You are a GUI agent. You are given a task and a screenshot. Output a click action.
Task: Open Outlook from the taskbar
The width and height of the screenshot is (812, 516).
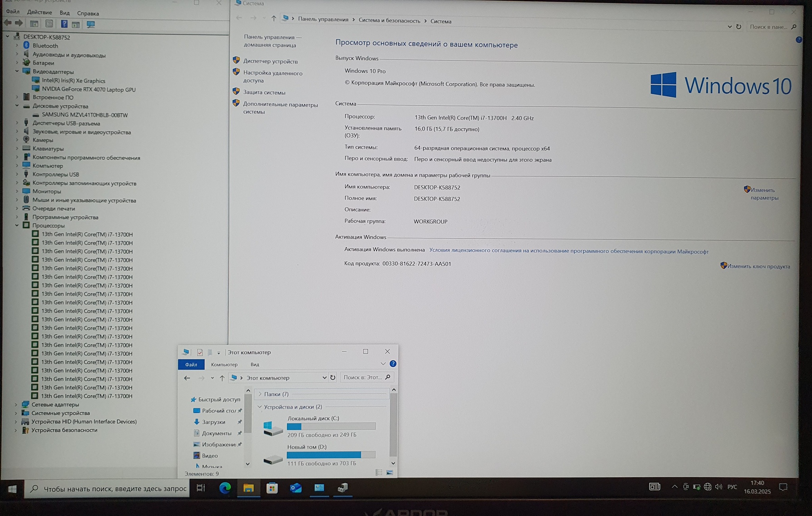pyautogui.click(x=296, y=488)
